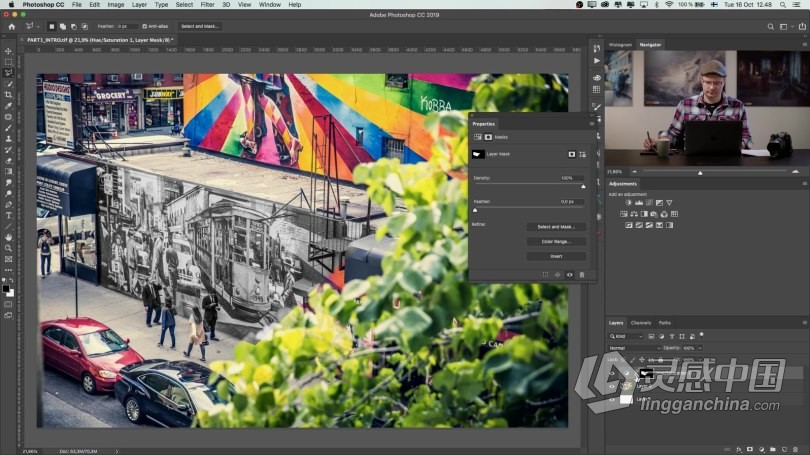The image size is (810, 455).
Task: Toggle the Anti-alias checkbox
Action: coord(145,26)
